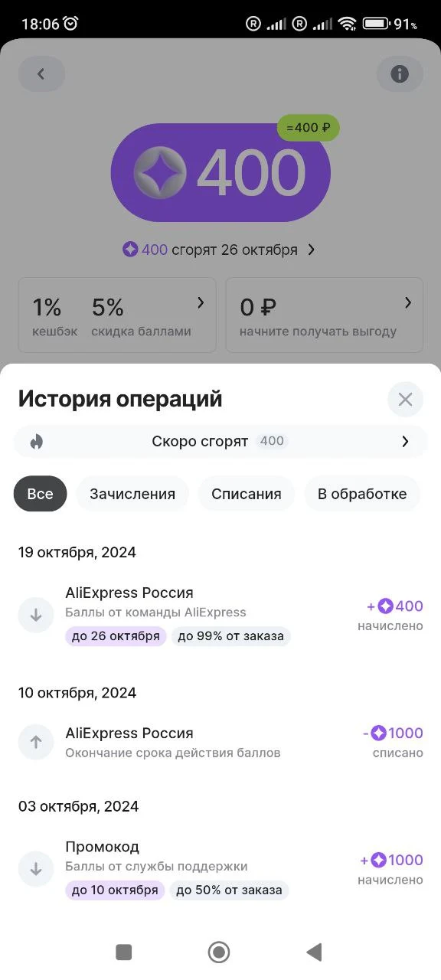Tap the purple 400 points balance badge
Screen dimensions: 441x980
[220, 172]
